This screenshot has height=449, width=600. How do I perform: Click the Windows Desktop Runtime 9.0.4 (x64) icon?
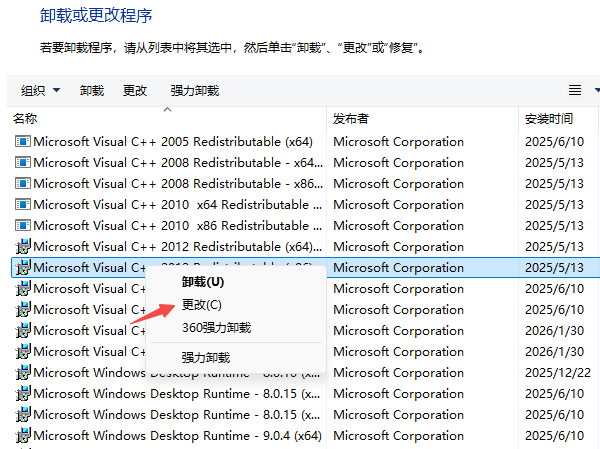coord(23,436)
